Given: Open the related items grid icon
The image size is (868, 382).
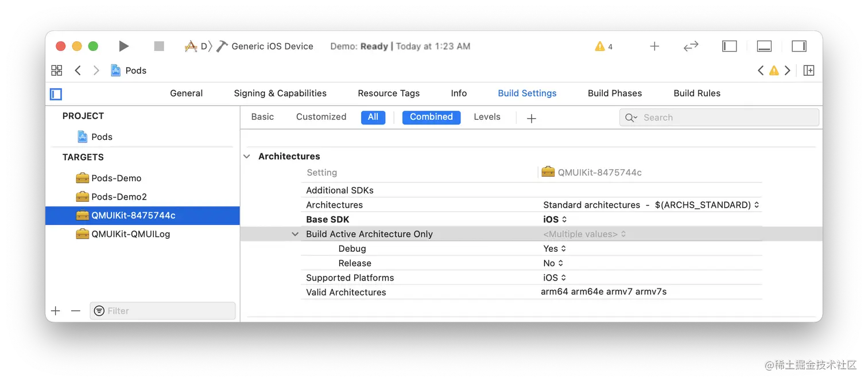Looking at the screenshot, I should tap(57, 71).
